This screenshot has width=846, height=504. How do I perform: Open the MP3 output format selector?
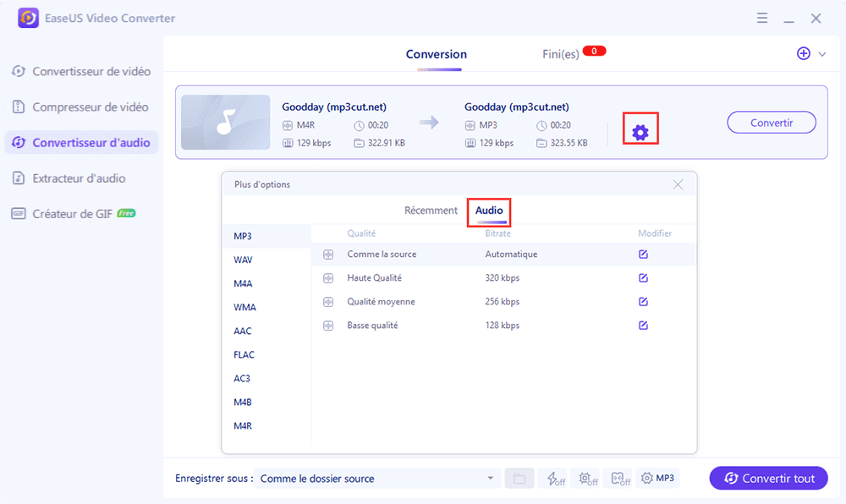coord(658,479)
